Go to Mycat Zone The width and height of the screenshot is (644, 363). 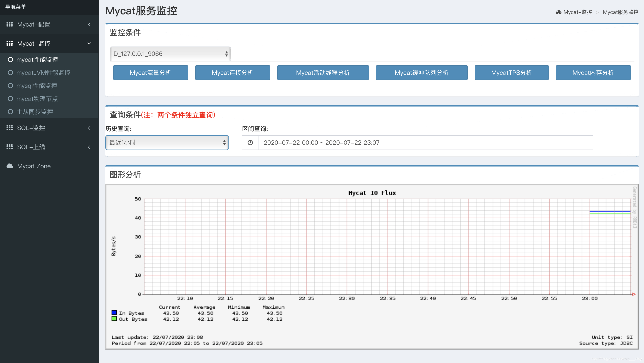[49, 166]
